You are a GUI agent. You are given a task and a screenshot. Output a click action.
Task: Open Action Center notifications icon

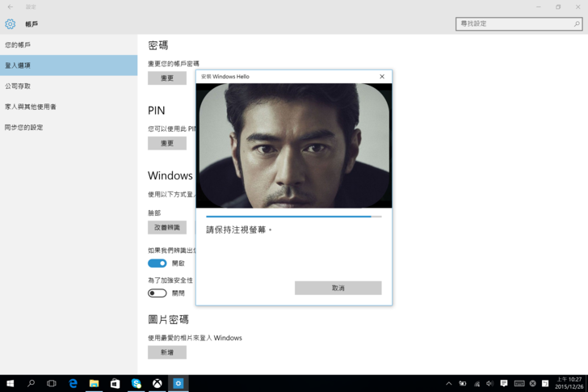click(504, 383)
